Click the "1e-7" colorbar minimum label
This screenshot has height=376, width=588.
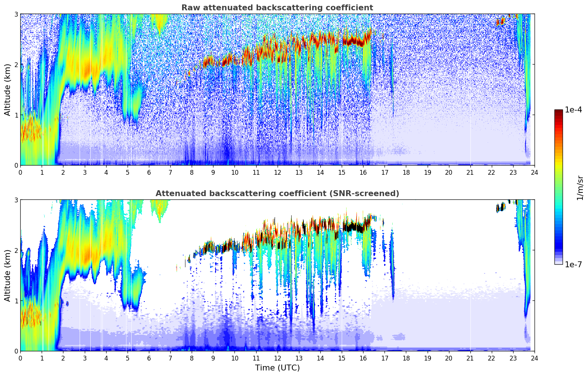[573, 265]
